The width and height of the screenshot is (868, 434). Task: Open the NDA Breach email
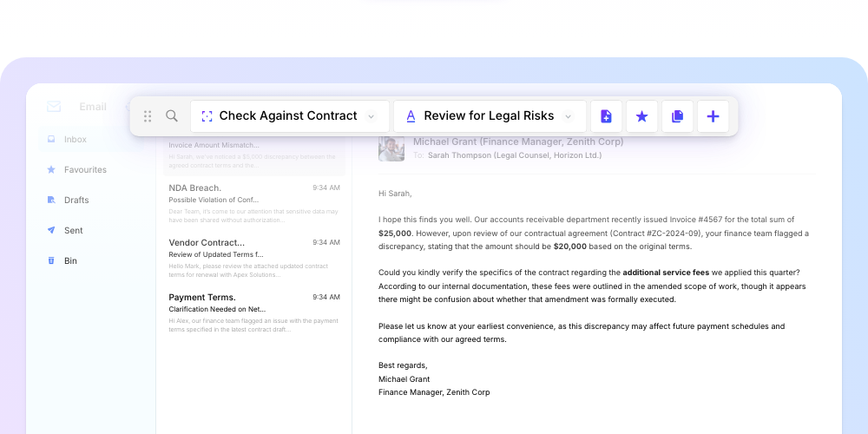click(254, 204)
